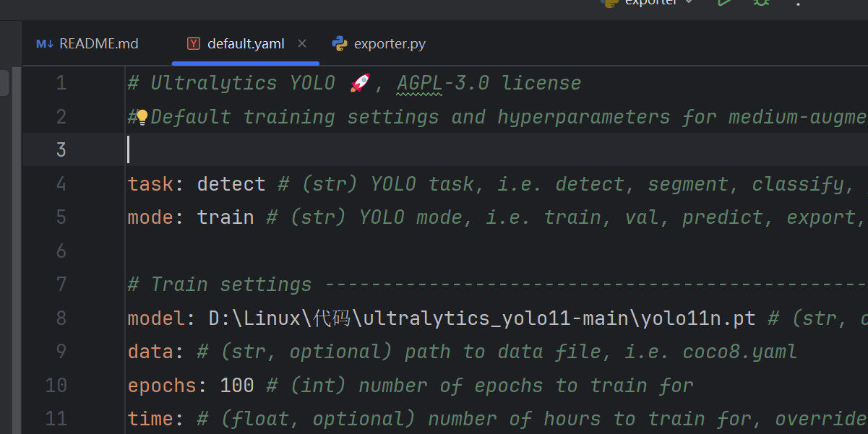Click the rocket emoji on line 1

(x=360, y=83)
